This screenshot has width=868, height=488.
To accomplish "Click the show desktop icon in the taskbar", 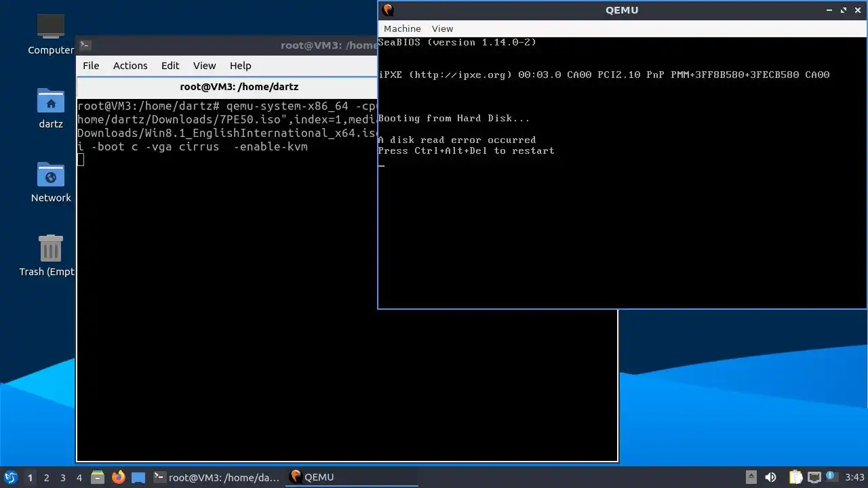I will pos(138,477).
